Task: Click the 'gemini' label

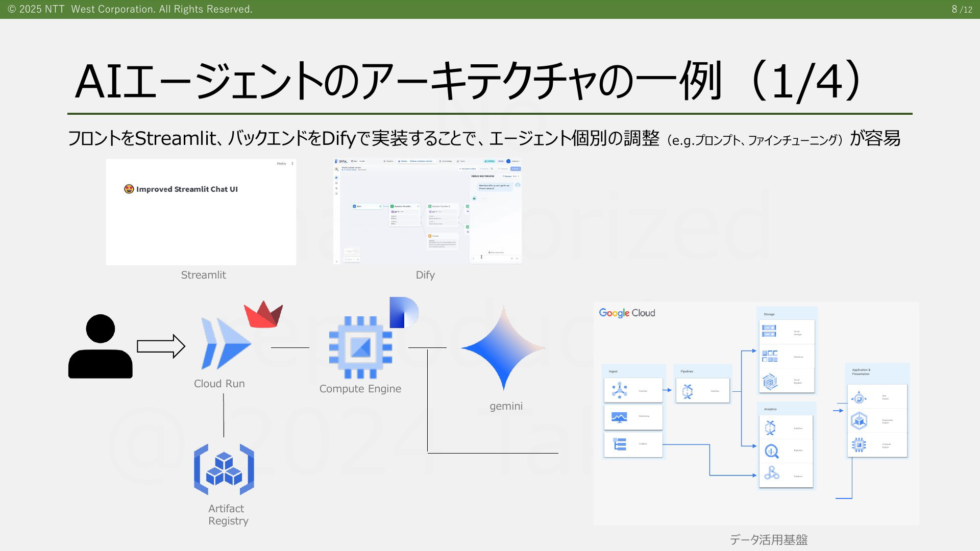Action: pyautogui.click(x=506, y=406)
